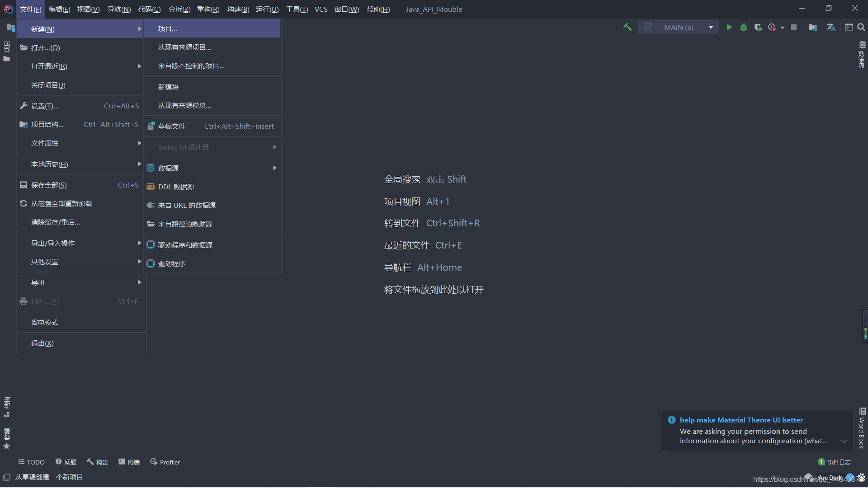Click the green Run button
The width and height of the screenshot is (868, 488).
pos(729,28)
